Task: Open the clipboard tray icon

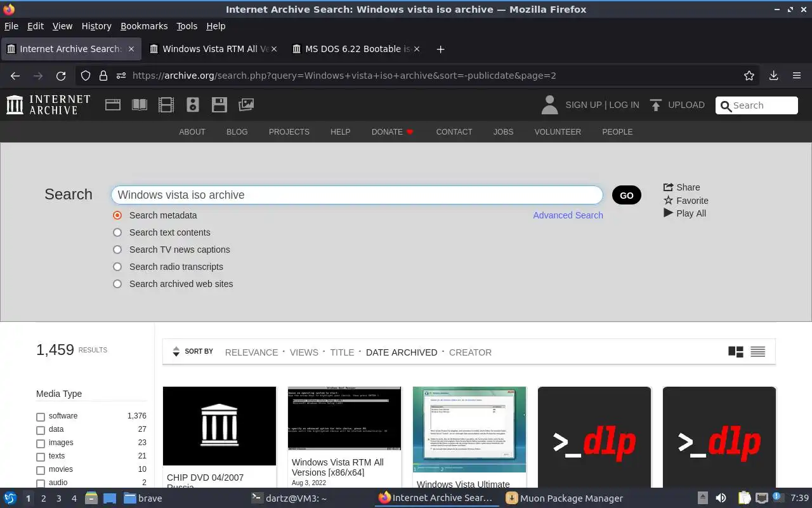Action: (744, 498)
